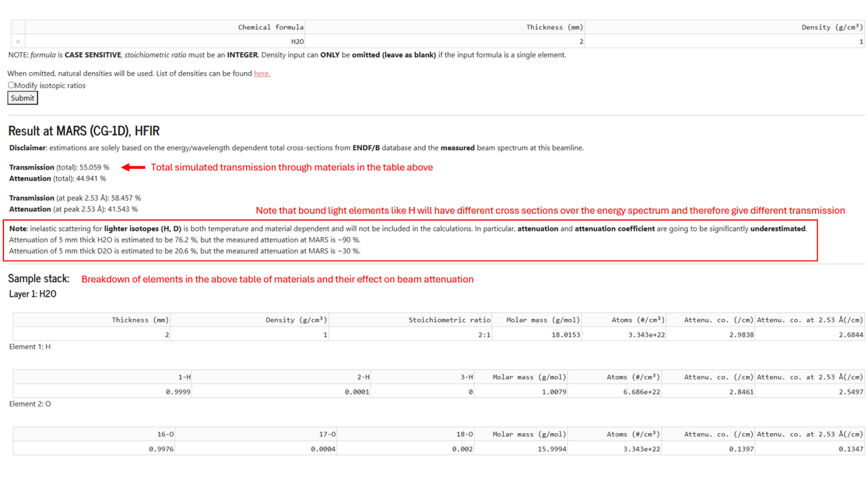
Task: Edit the input Thickness (mm) value cell
Action: click(444, 41)
